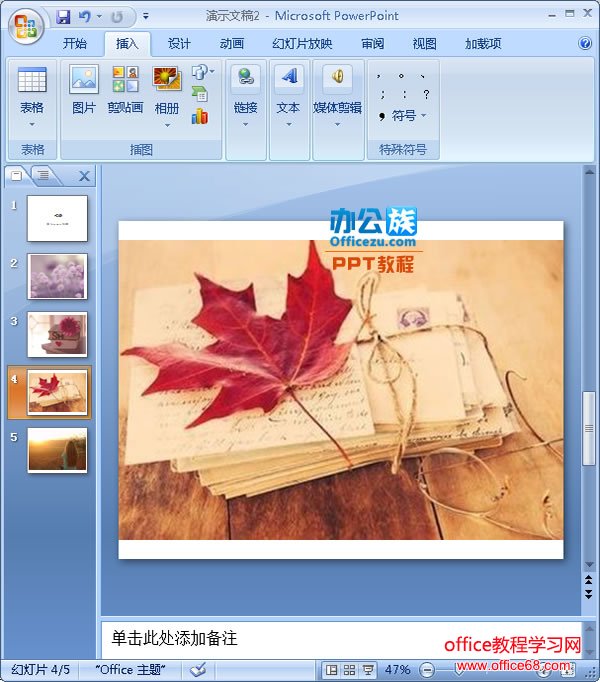Open PowerPoint Help
The width and height of the screenshot is (600, 682).
point(585,43)
